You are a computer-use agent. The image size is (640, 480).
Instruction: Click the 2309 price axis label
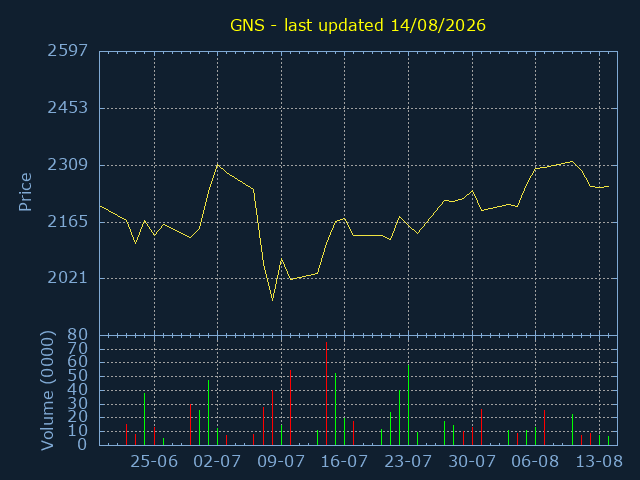[68, 165]
